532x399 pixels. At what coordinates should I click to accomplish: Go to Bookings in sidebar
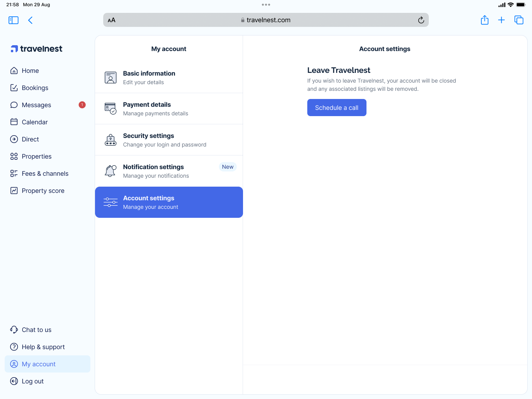[35, 88]
